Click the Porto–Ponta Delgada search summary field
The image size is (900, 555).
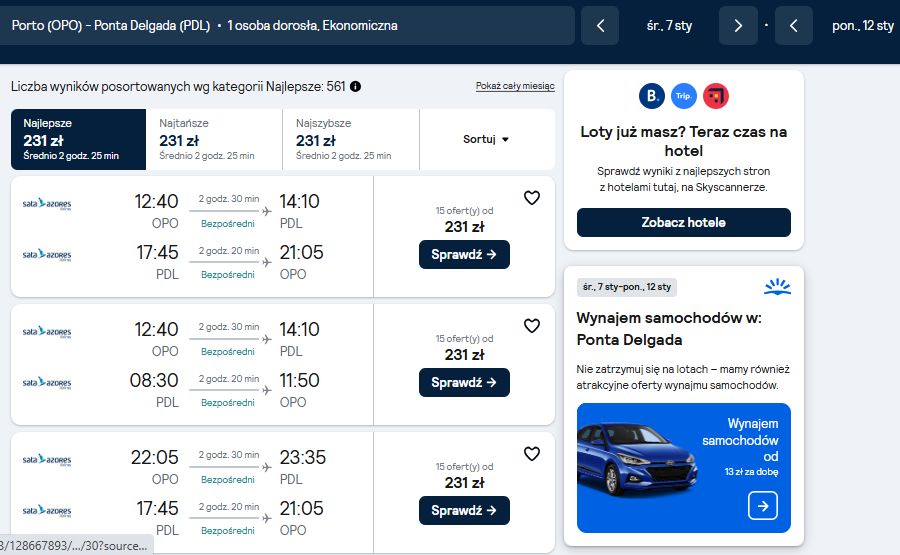(x=287, y=26)
